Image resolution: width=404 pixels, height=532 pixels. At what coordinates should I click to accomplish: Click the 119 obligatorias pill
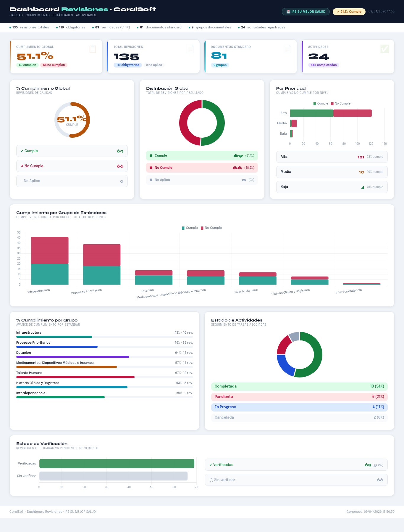point(127,65)
